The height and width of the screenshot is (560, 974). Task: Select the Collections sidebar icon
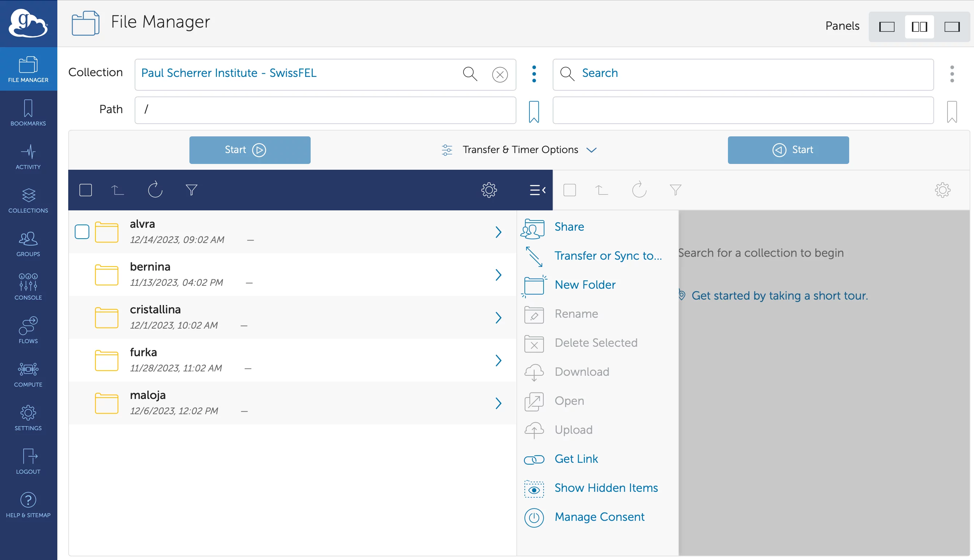pos(28,199)
